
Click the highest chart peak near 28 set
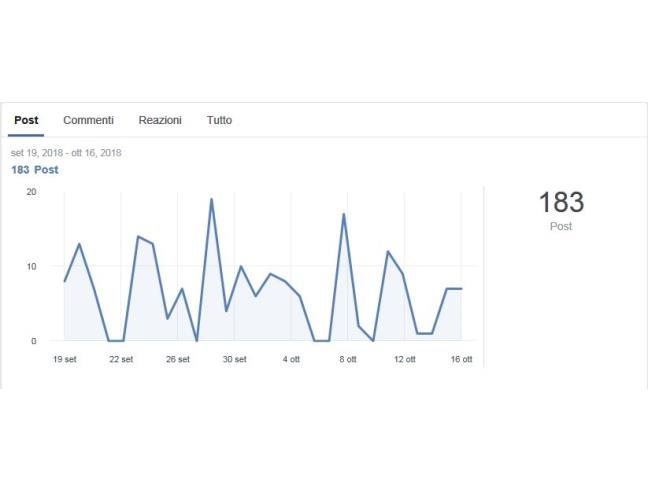click(x=211, y=199)
